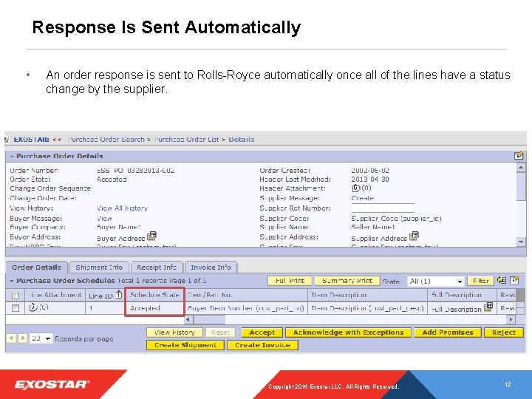Click the Create Invoice button
Image resolution: width=532 pixels, height=399 pixels.
coord(262,345)
